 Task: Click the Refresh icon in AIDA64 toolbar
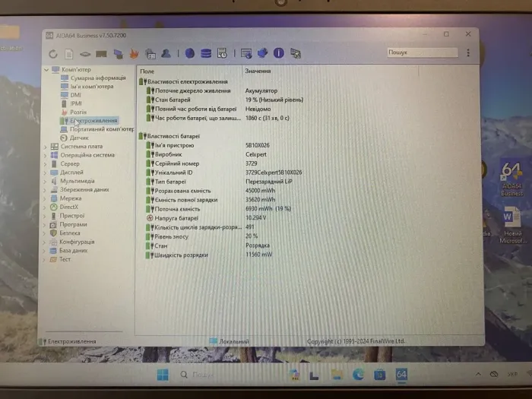(53, 54)
